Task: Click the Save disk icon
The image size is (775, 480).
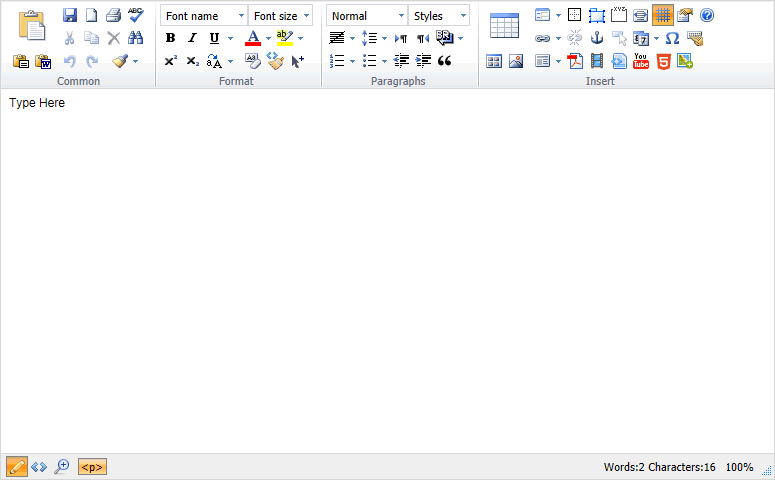Action: click(x=70, y=15)
